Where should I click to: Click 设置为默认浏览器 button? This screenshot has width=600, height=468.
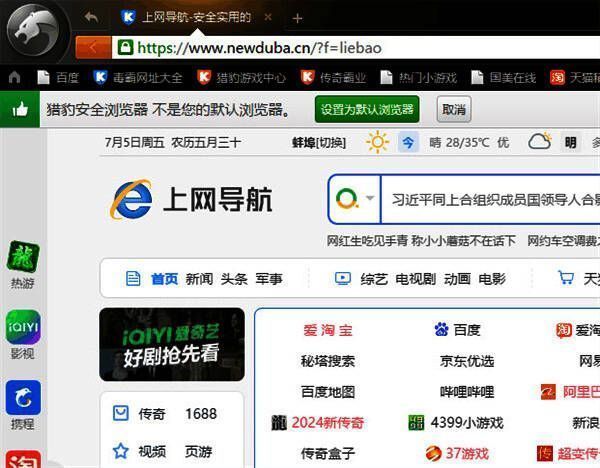coord(366,109)
